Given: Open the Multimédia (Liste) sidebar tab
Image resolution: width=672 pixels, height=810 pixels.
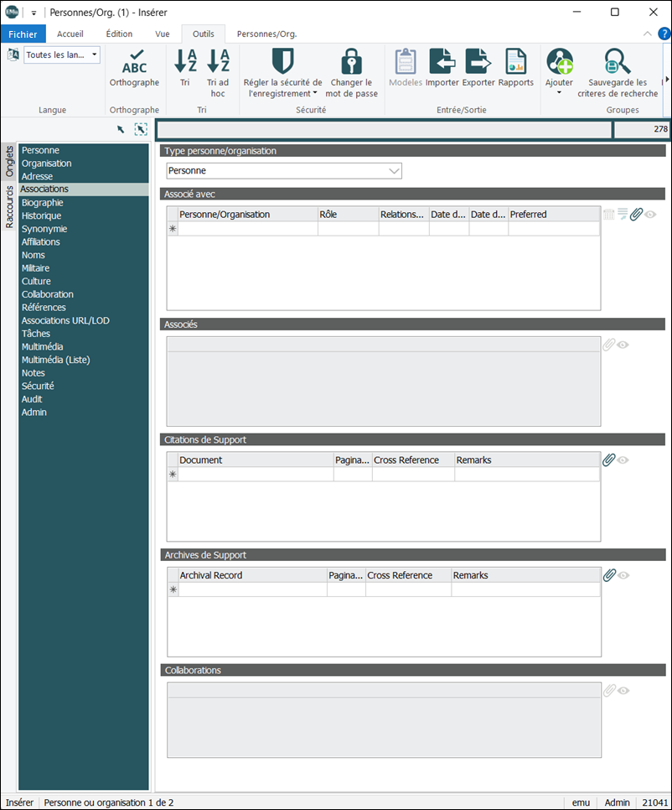Looking at the screenshot, I should pyautogui.click(x=56, y=360).
